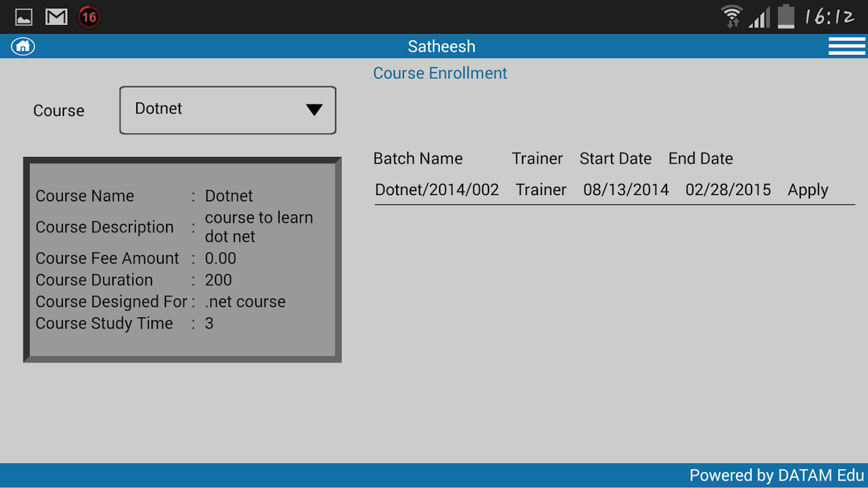Select batch name Dotnet/2014/002
The height and width of the screenshot is (488, 868).
pyautogui.click(x=437, y=190)
